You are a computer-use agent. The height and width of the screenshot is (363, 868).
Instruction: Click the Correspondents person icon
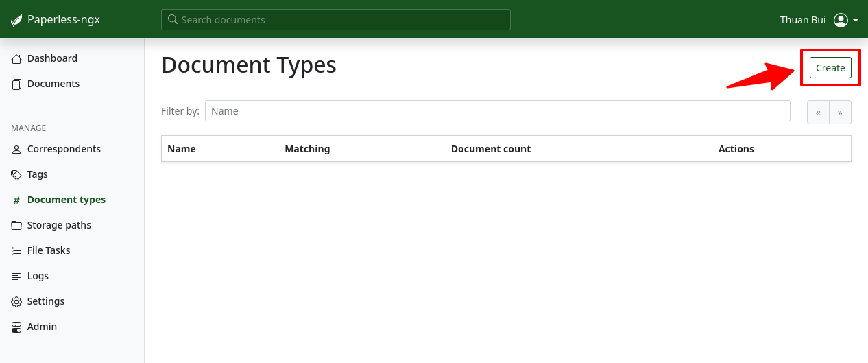coord(16,150)
